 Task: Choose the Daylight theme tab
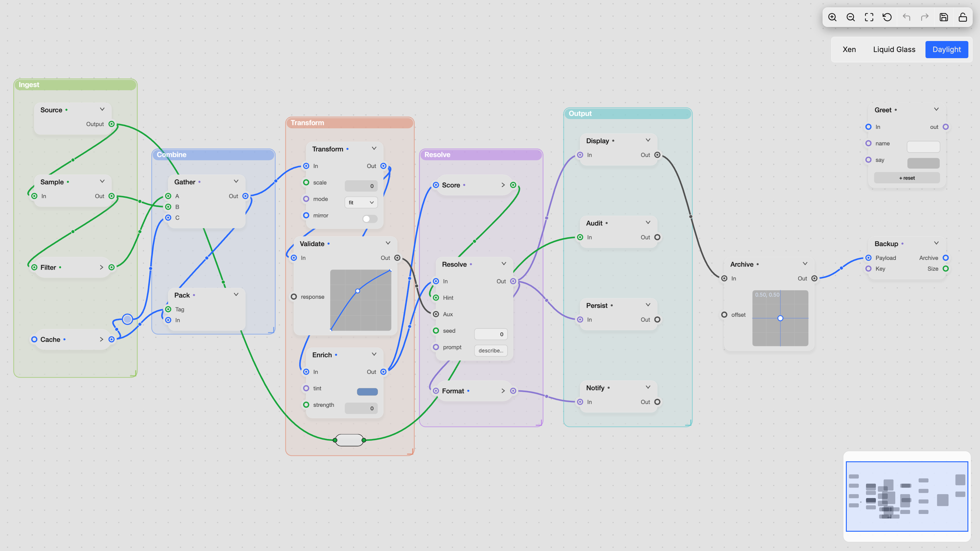pyautogui.click(x=947, y=49)
